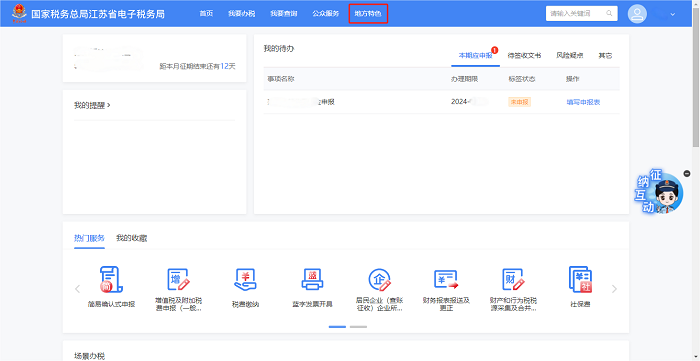Select the 我的收藏 tab
This screenshot has width=700, height=361.
(131, 238)
